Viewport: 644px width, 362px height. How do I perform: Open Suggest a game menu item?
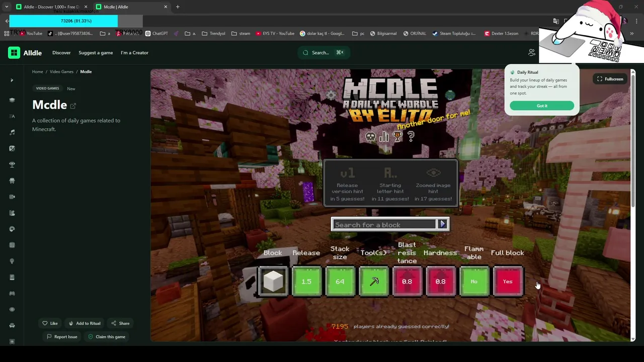coord(96,53)
